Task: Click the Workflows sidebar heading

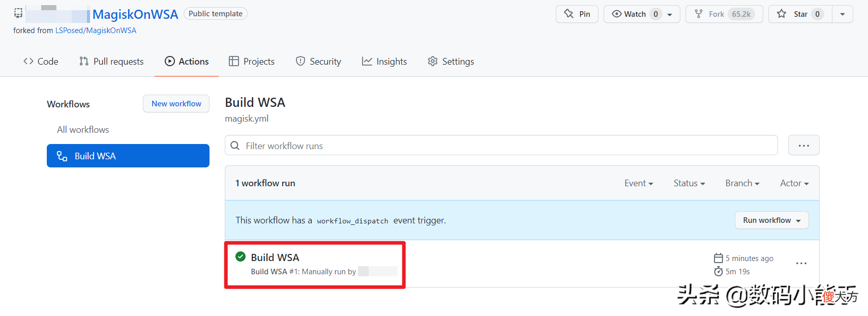Action: click(x=68, y=104)
